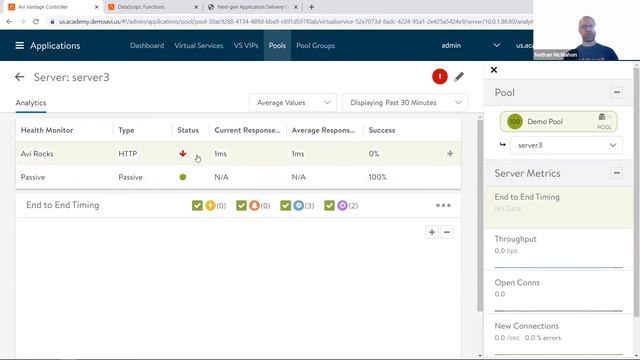Close the right side metrics panel
This screenshot has width=640, height=360.
(x=494, y=70)
